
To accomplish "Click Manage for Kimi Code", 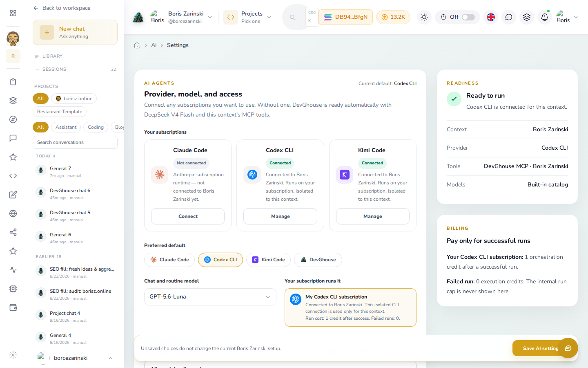I will [373, 216].
